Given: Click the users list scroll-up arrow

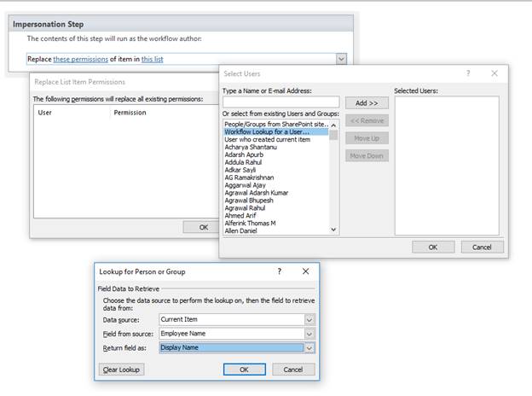Looking at the screenshot, I should coord(333,125).
